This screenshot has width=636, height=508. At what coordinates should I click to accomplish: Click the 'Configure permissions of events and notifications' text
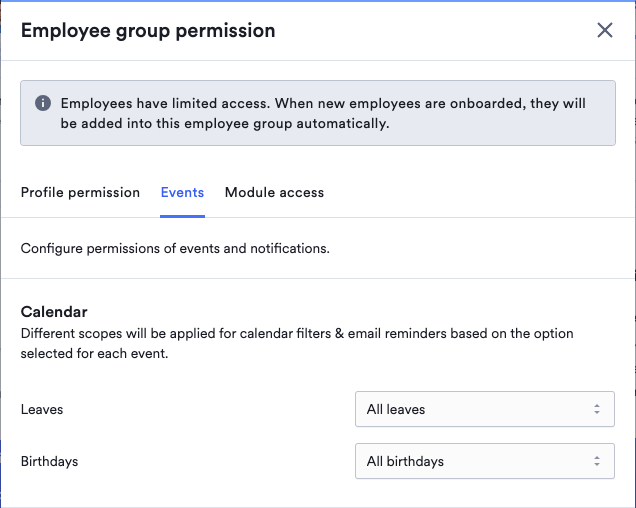coord(175,248)
